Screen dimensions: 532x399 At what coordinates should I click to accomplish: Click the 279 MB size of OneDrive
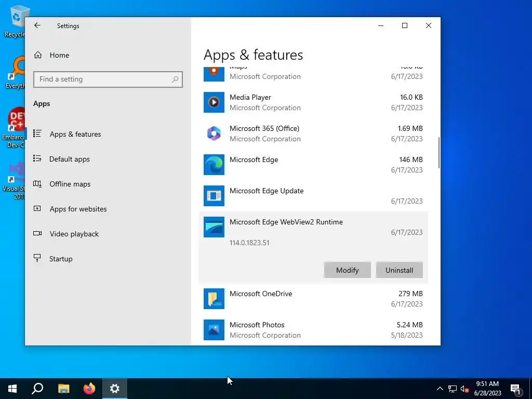point(410,294)
